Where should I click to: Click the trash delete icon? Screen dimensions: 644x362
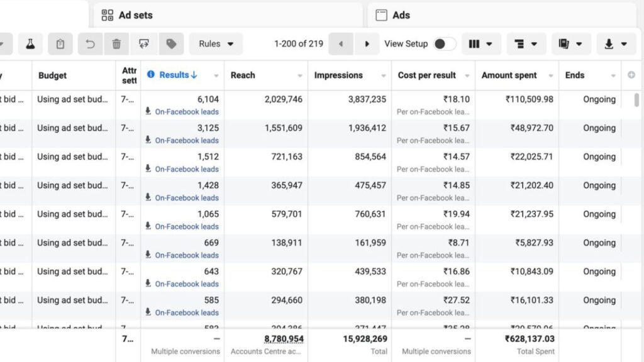click(x=116, y=44)
